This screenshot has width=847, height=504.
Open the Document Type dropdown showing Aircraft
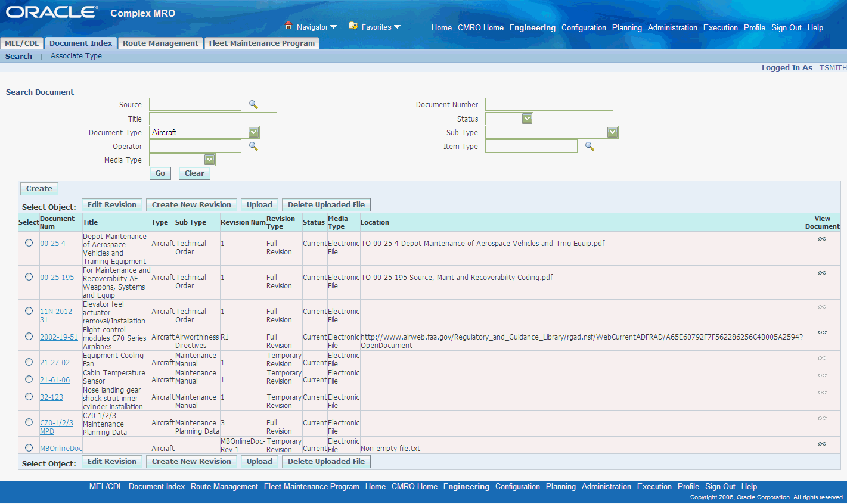click(204, 132)
